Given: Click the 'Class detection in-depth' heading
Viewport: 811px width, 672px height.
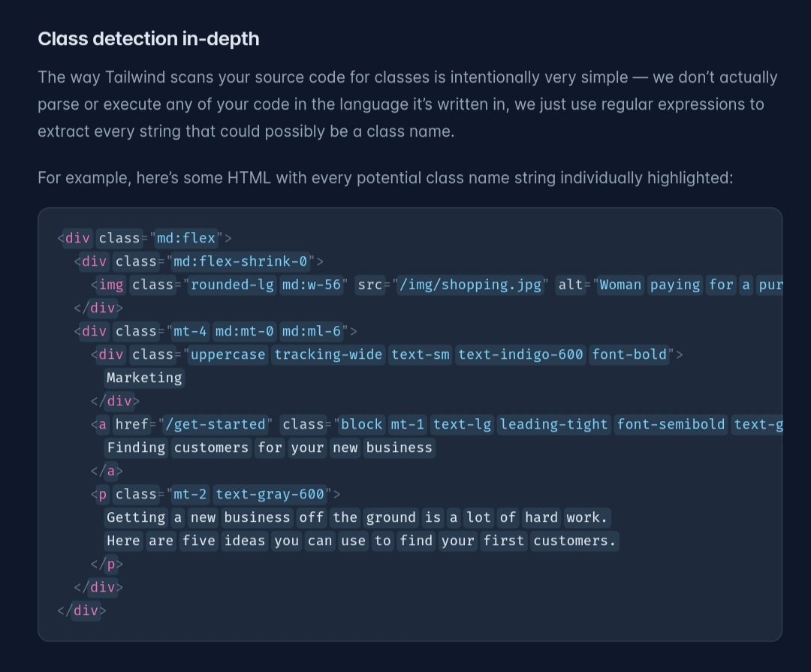Looking at the screenshot, I should tap(148, 38).
